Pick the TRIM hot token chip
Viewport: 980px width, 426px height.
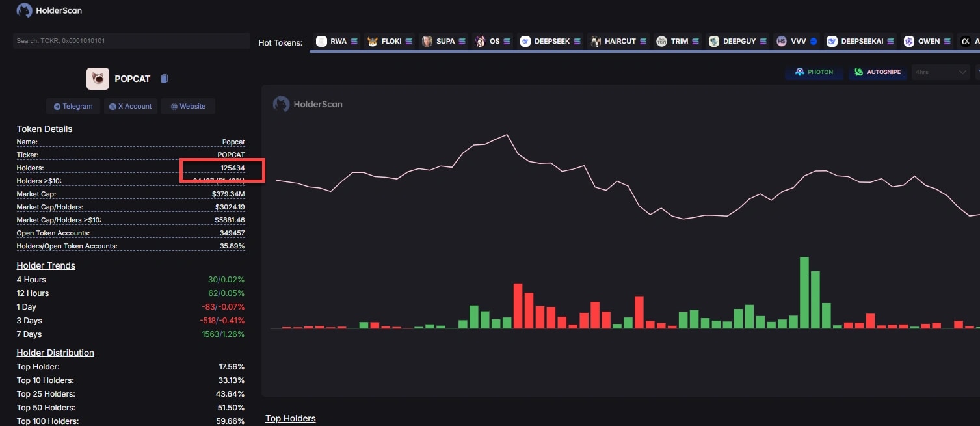point(678,41)
